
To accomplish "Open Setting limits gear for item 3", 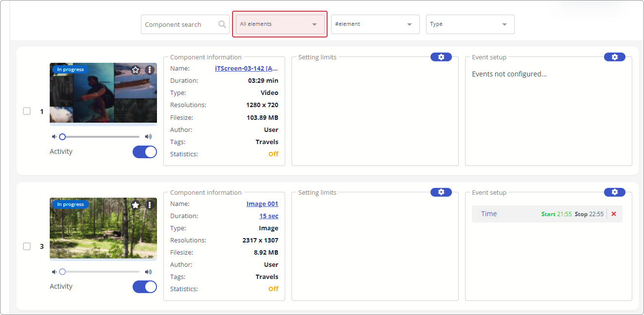I will pos(441,192).
